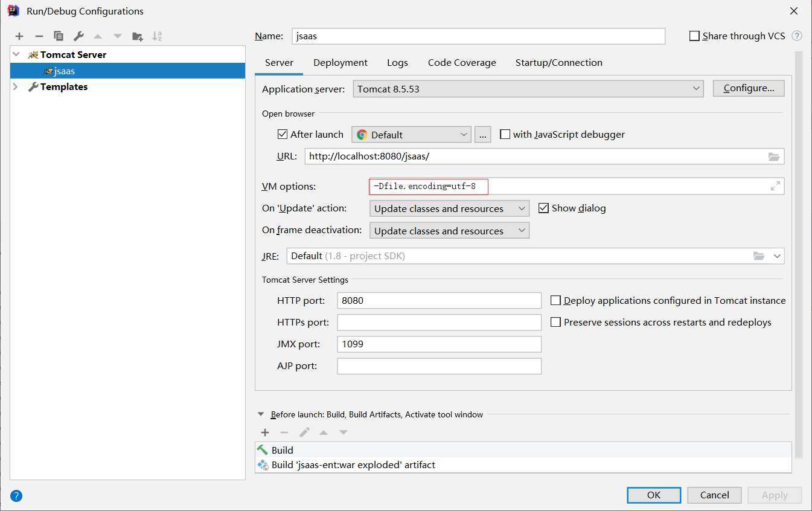Image resolution: width=812 pixels, height=511 pixels.
Task: Switch to Startup/Connection tab
Action: (x=559, y=62)
